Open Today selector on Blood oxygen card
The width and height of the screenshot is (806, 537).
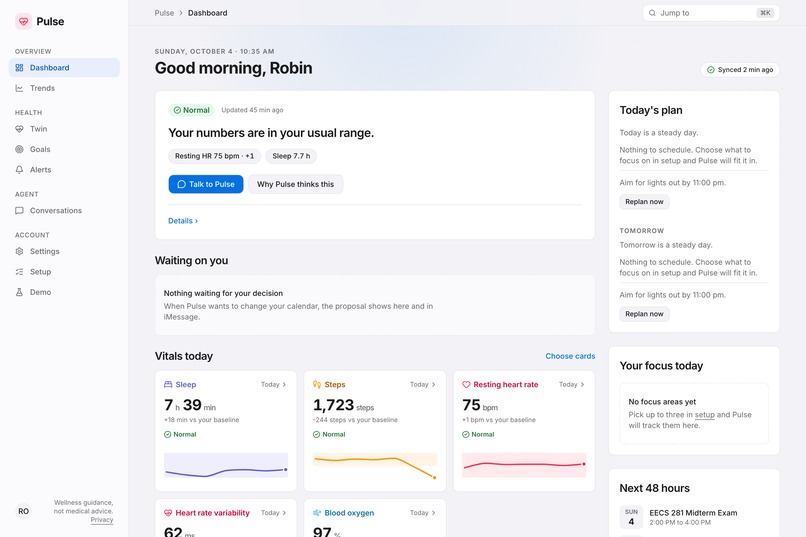tap(423, 513)
